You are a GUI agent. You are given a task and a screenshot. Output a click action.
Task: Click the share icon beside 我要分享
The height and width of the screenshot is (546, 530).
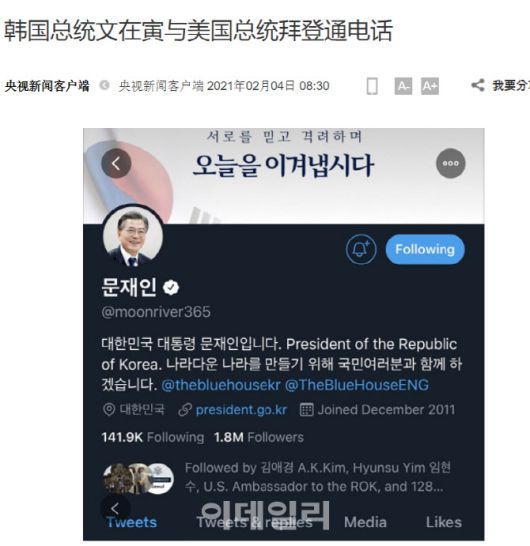pyautogui.click(x=478, y=85)
